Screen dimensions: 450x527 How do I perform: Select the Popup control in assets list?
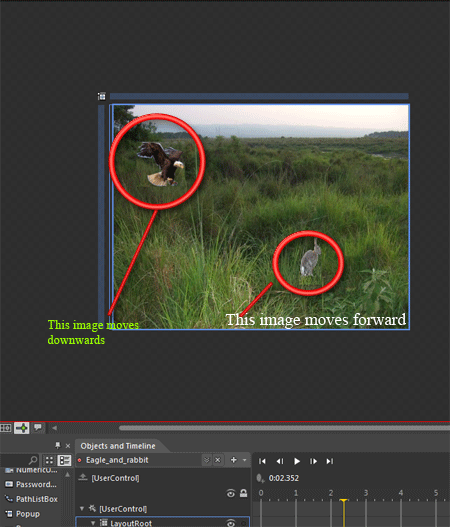(x=23, y=514)
